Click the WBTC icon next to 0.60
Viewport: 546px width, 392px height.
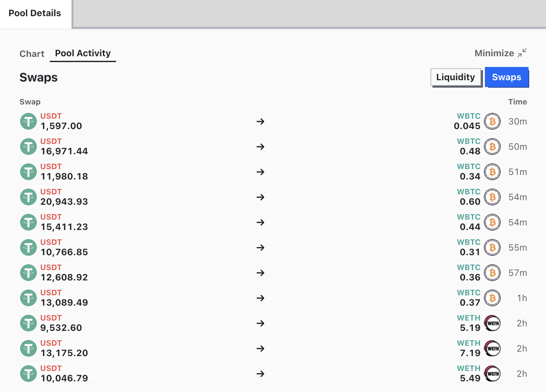(x=492, y=197)
